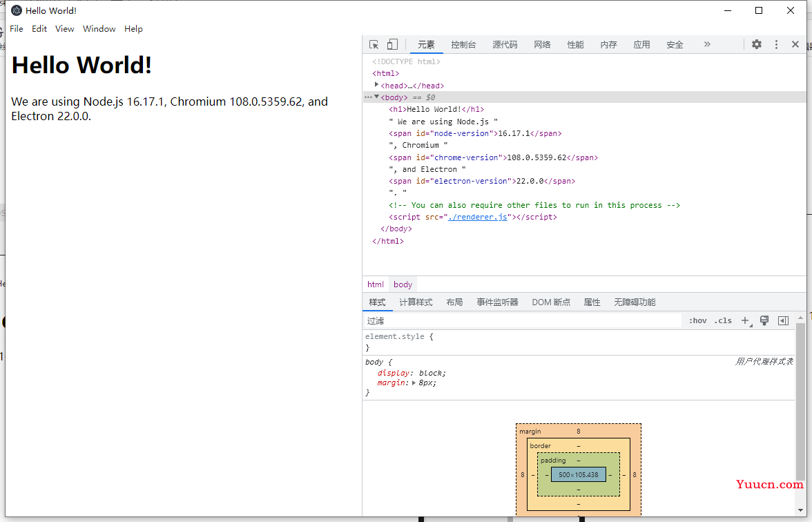Click the display property name
The width and height of the screenshot is (812, 522).
tap(394, 374)
